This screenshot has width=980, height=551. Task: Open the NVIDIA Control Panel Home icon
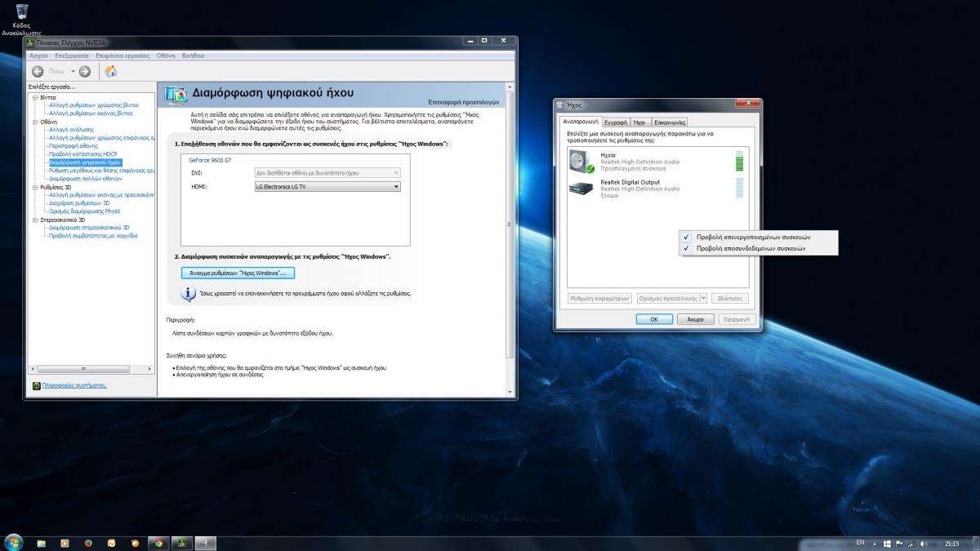tap(110, 71)
